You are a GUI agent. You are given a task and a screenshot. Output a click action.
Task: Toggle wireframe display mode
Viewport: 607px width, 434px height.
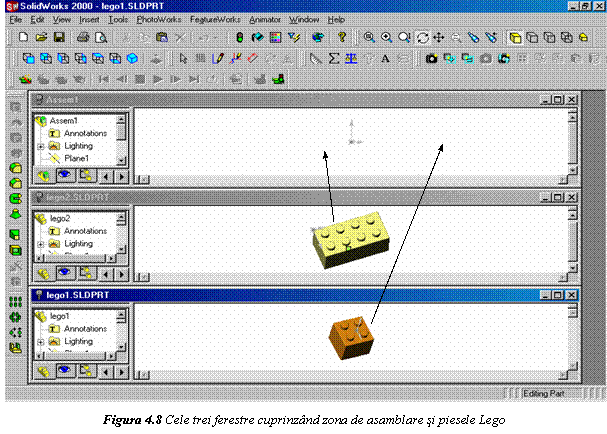[x=515, y=37]
